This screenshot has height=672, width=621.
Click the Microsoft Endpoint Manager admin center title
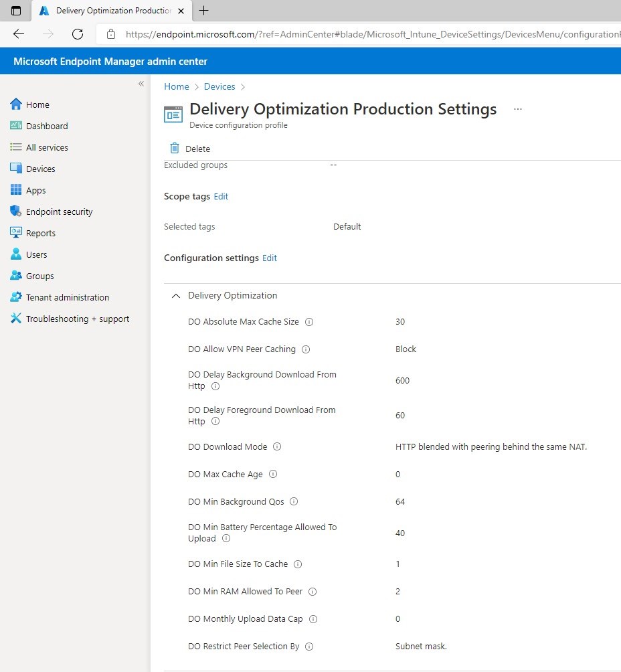110,62
